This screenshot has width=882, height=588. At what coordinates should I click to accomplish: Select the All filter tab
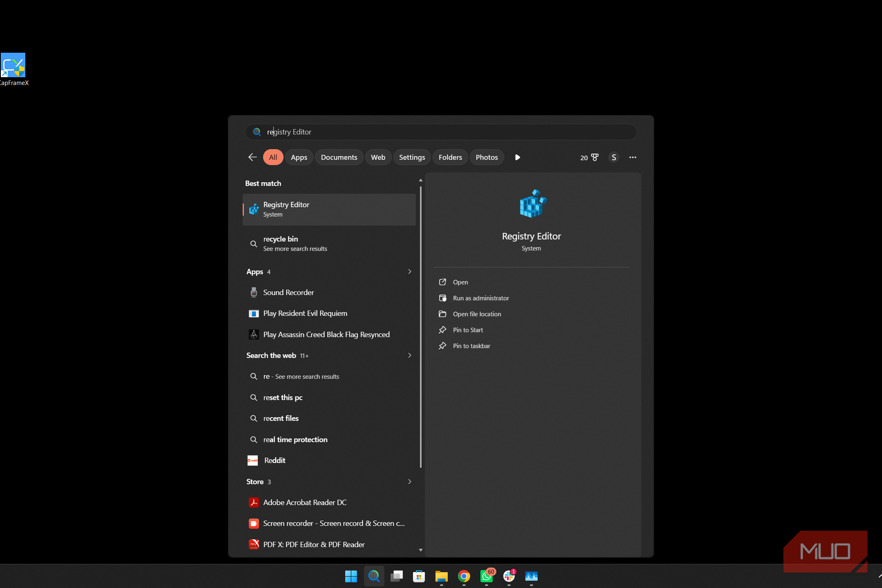(273, 157)
